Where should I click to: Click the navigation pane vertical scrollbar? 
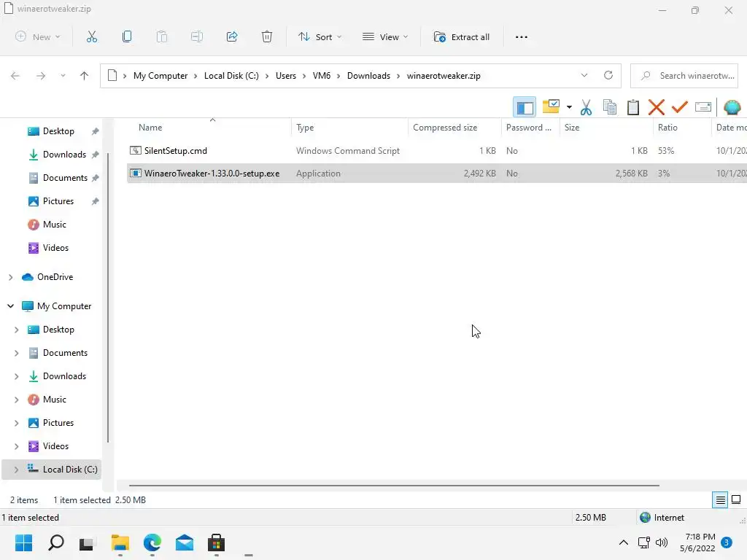(108, 297)
